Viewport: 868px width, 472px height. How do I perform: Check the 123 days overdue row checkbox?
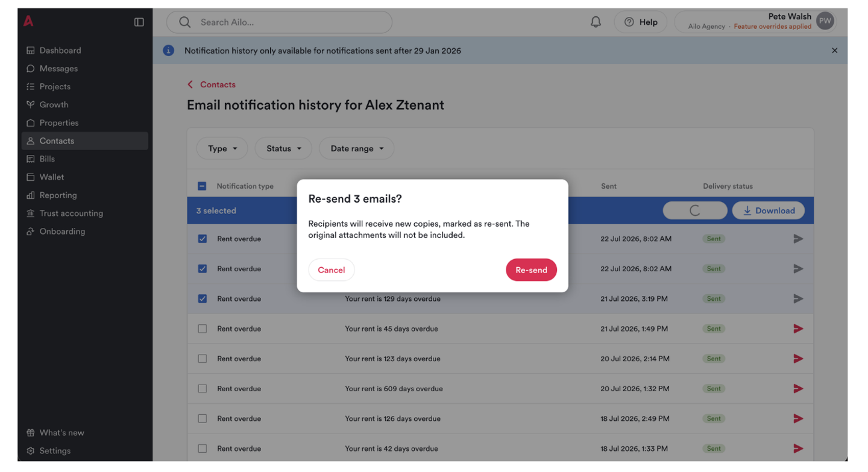click(203, 359)
